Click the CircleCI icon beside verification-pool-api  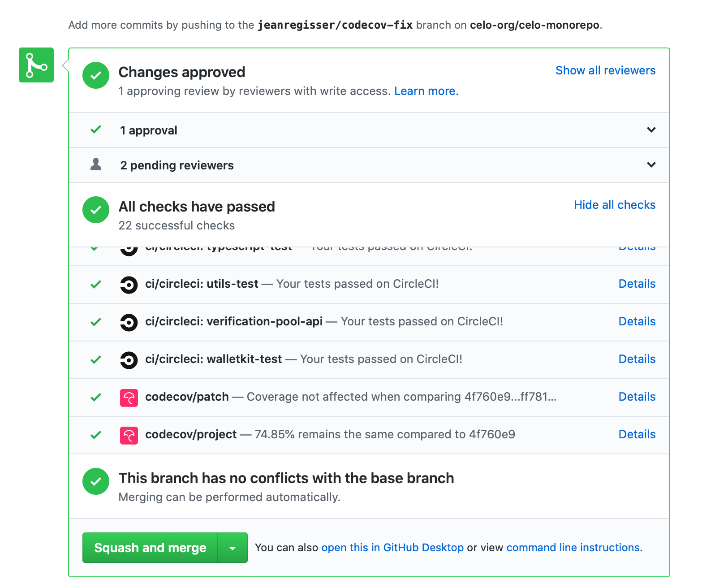(x=129, y=322)
